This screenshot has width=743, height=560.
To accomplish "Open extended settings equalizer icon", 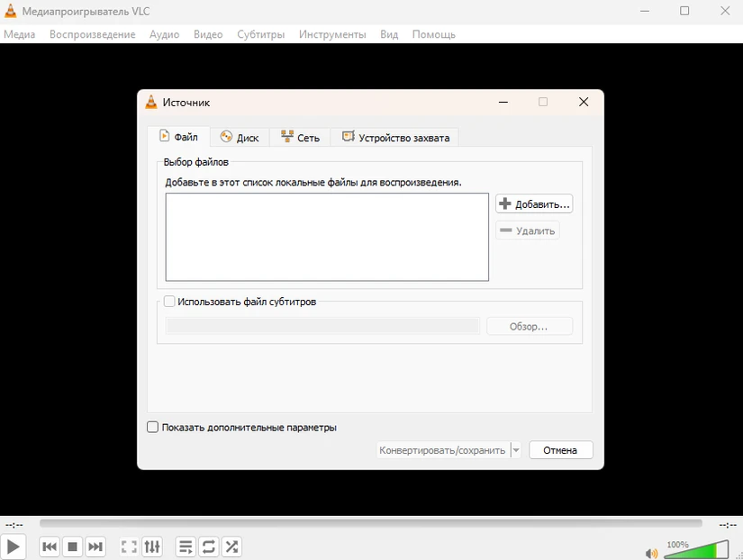I will coord(152,546).
